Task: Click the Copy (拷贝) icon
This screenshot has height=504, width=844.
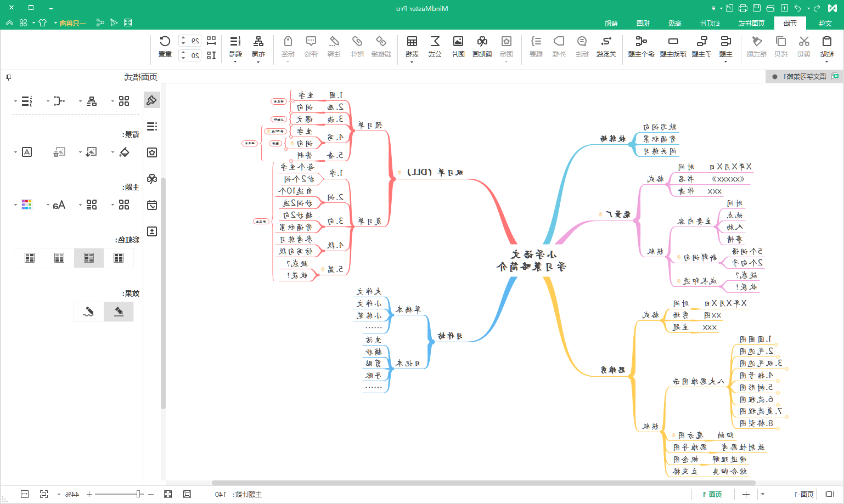Action: point(781,42)
